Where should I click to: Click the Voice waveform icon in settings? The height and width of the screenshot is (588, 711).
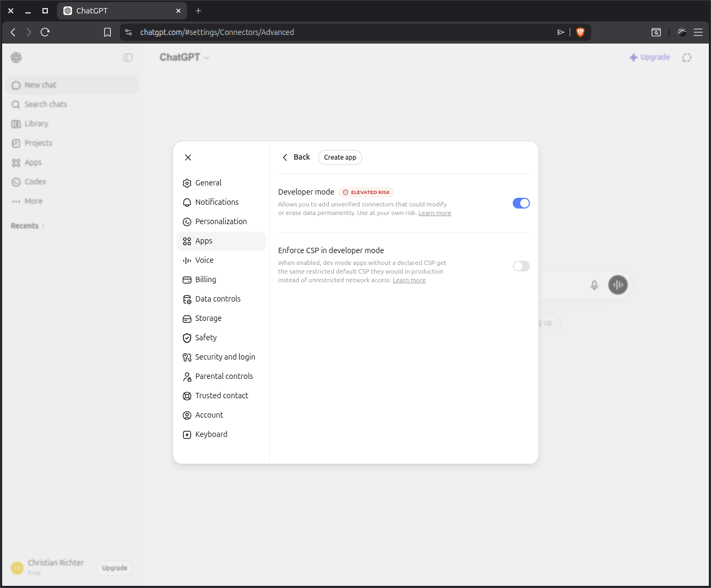click(187, 261)
